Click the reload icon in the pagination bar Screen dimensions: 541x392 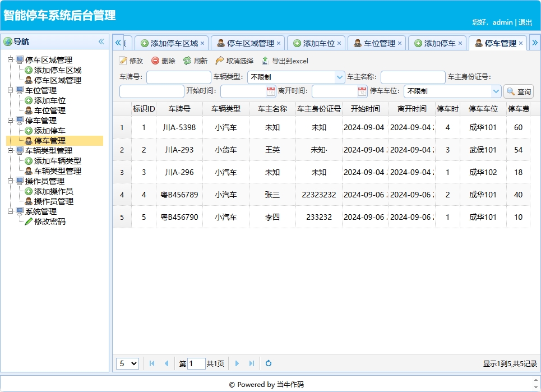click(x=268, y=363)
